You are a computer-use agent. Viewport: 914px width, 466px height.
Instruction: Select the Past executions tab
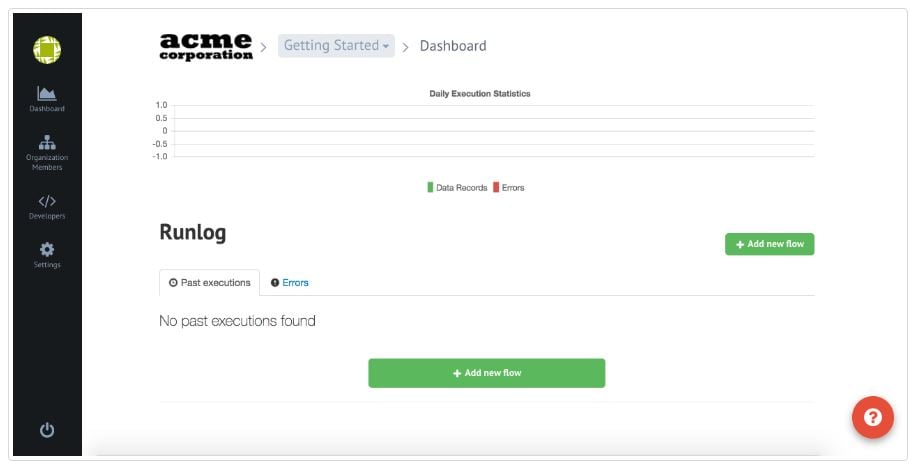pyautogui.click(x=209, y=282)
